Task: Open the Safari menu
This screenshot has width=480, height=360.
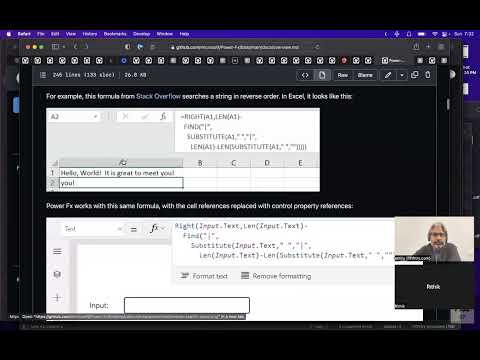Action: point(24,34)
